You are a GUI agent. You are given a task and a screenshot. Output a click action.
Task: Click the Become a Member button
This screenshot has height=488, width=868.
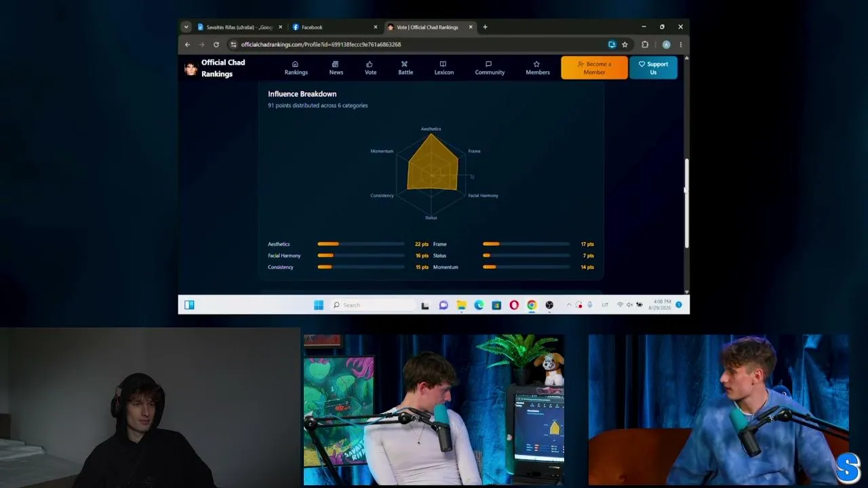(594, 68)
